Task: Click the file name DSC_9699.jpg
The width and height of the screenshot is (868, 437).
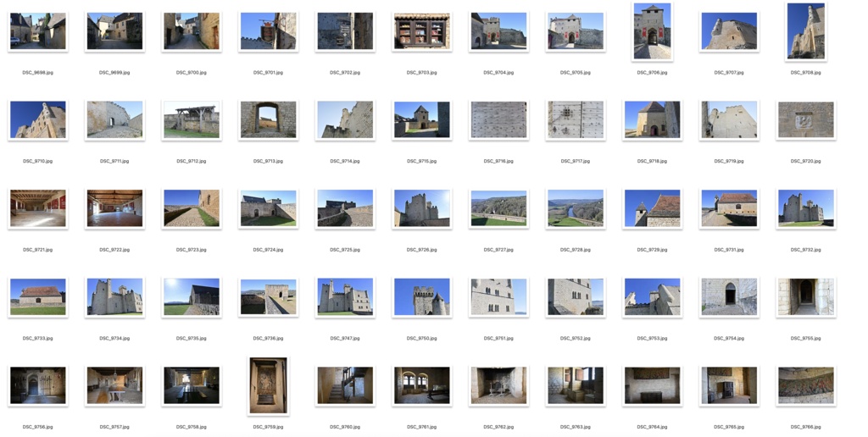Action: tap(114, 73)
